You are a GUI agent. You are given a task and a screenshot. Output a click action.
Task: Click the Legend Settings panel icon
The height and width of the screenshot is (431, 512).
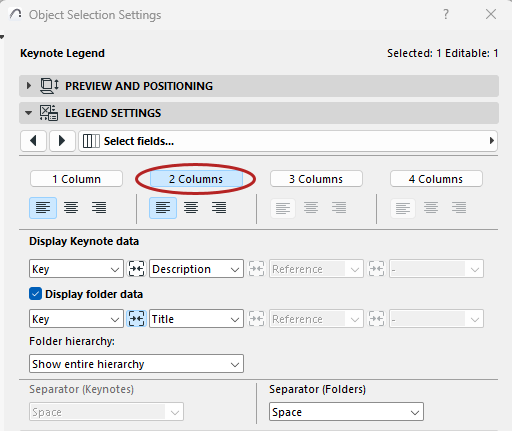(x=49, y=113)
